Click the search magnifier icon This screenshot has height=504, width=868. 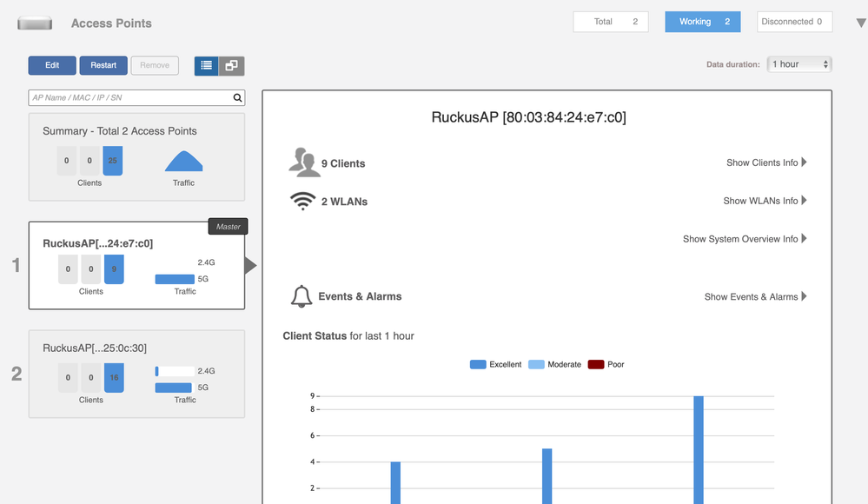point(237,98)
